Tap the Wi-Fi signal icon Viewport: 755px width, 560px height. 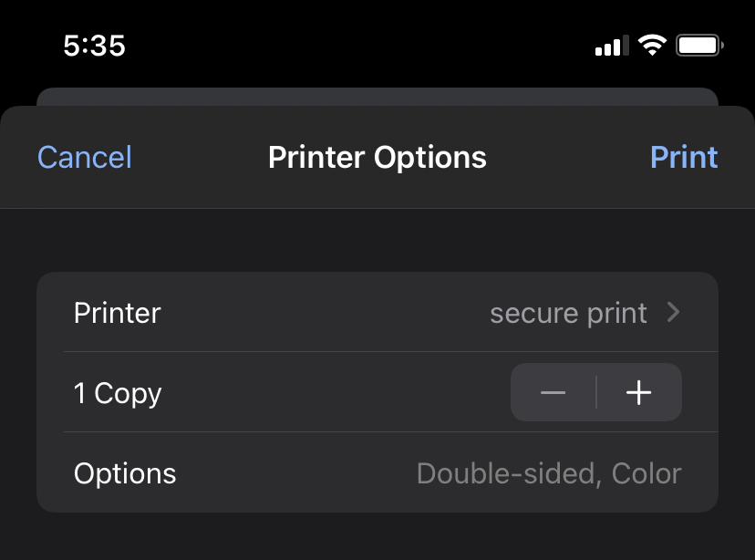(653, 45)
